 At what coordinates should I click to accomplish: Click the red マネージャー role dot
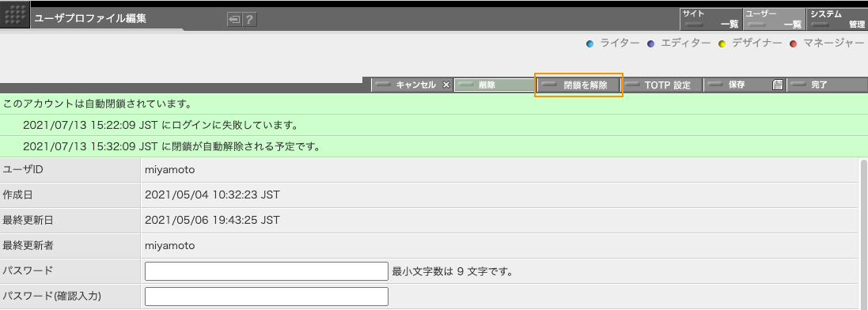tap(793, 43)
